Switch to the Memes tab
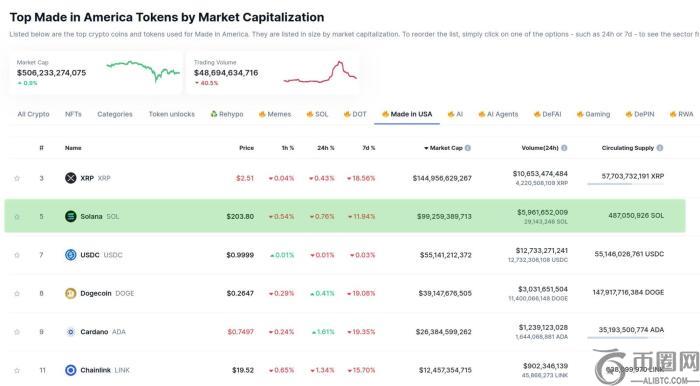This screenshot has height=386, width=700. tap(275, 114)
